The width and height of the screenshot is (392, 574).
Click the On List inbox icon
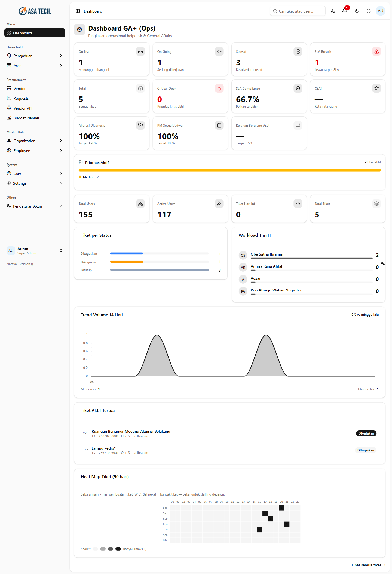[140, 51]
